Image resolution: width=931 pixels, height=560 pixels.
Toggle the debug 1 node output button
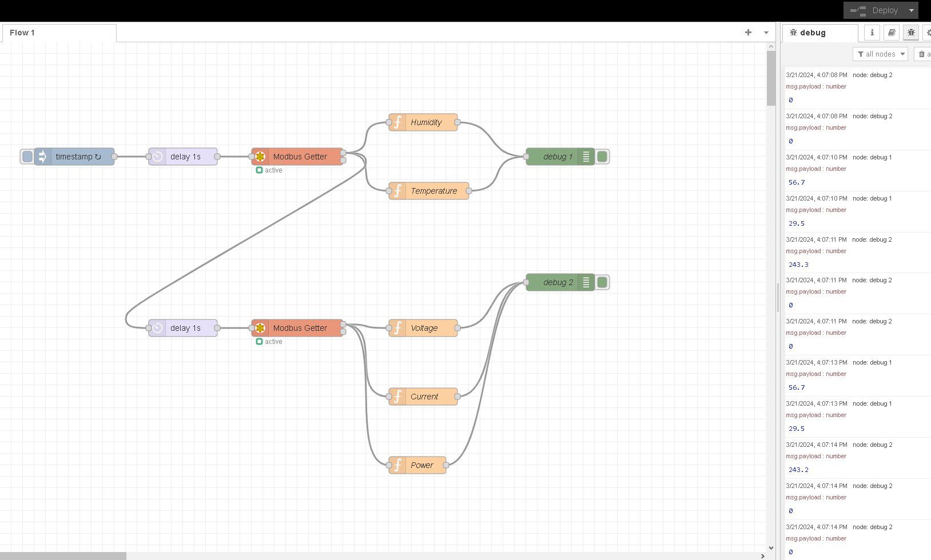(602, 157)
